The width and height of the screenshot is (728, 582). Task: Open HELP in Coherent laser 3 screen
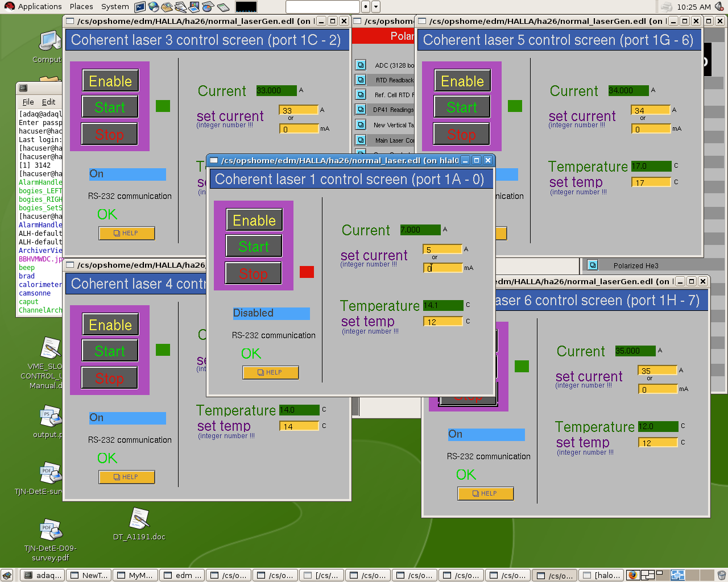click(x=127, y=233)
